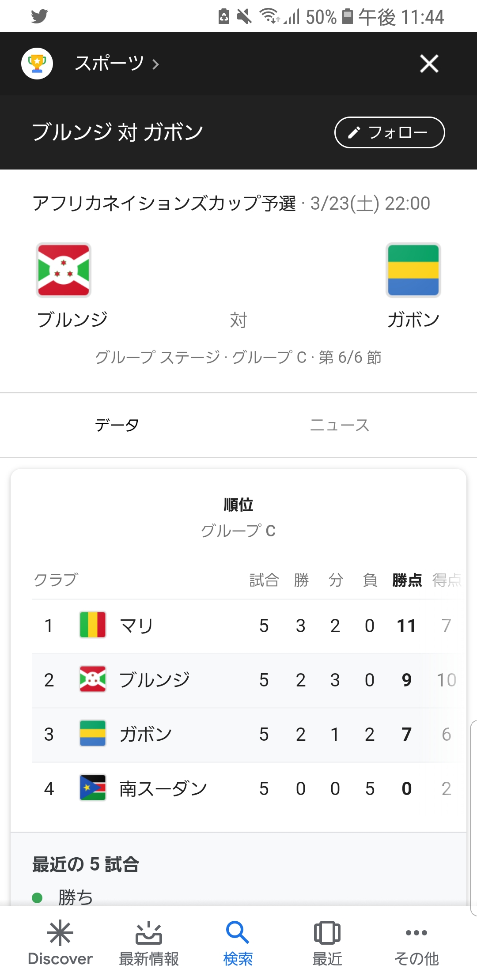Tap the Burundi flag in match header
The height and width of the screenshot is (980, 477).
64,270
